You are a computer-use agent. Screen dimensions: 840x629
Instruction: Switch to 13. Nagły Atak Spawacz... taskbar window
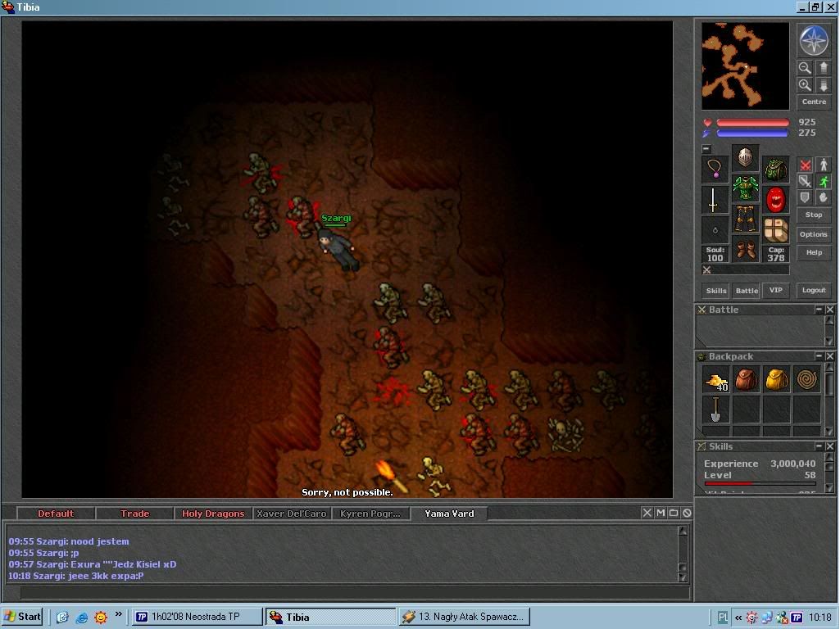point(465,617)
